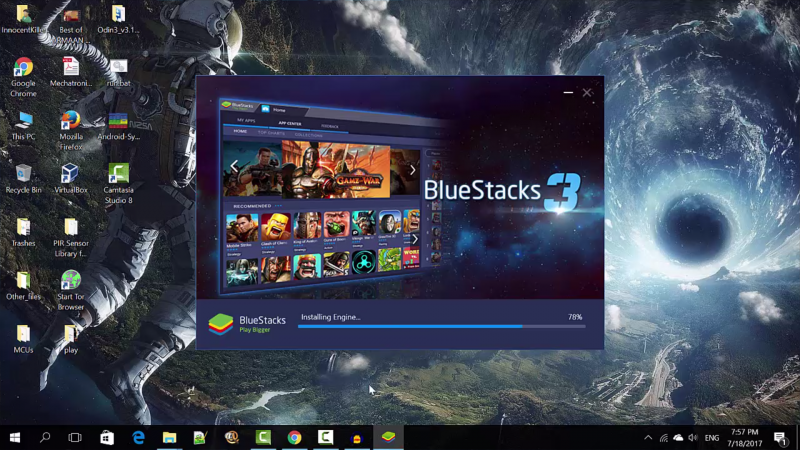Image resolution: width=800 pixels, height=450 pixels.
Task: Show hidden system tray icons
Action: (648, 438)
